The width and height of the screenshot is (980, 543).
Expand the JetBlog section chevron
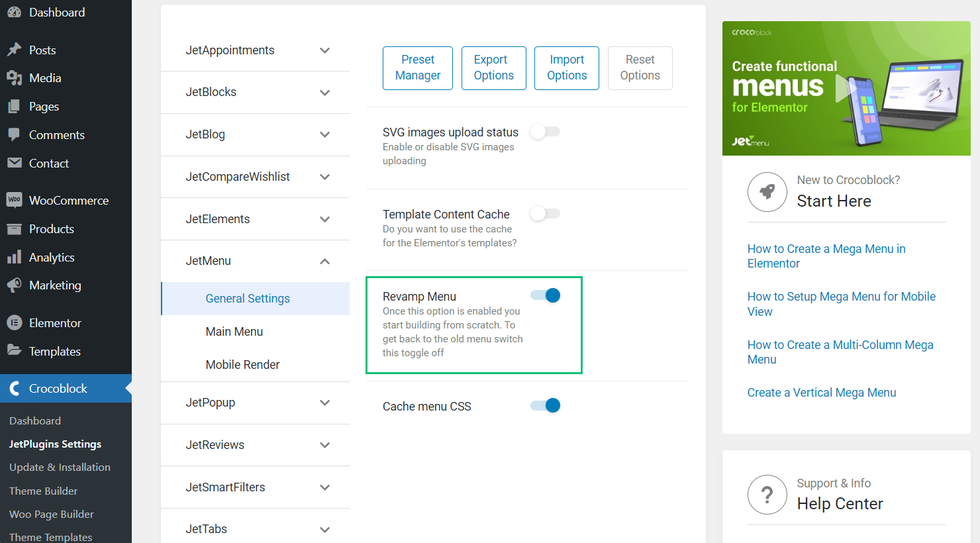point(324,134)
